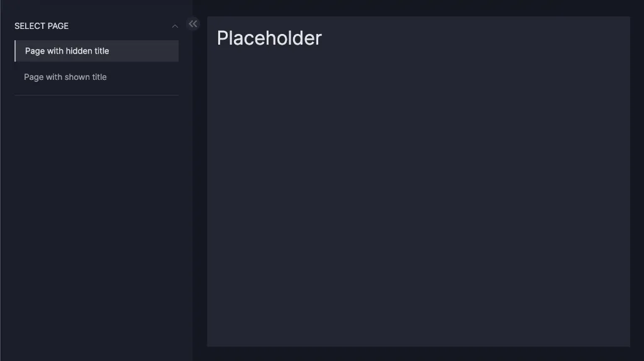Click the highlighted active page entry
Screen dimensions: 644x361
(67, 51)
